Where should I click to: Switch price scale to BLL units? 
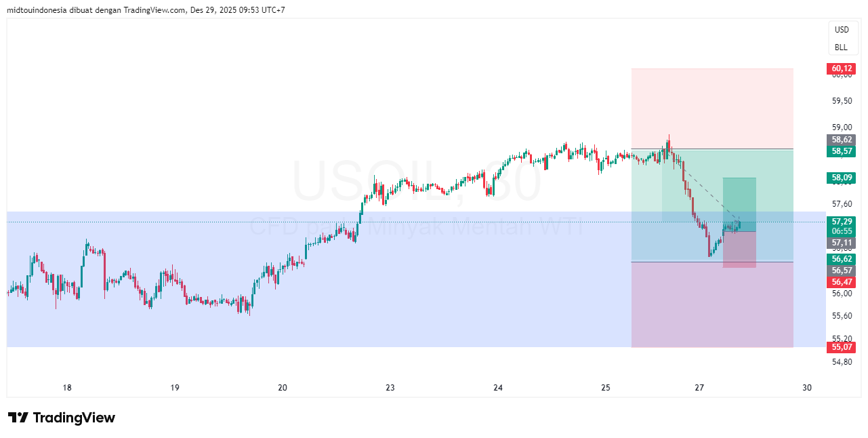(x=842, y=47)
